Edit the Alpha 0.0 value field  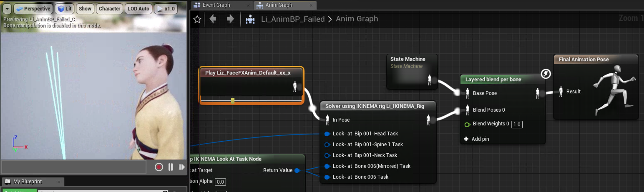click(x=221, y=182)
